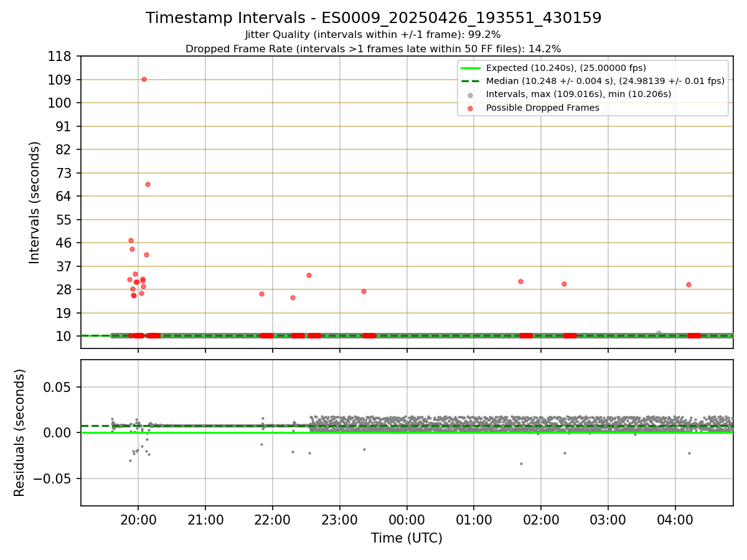This screenshot has height=560, width=747.
Task: Click the "Dropped Frame Rate" 14.2% subtitle line
Action: click(x=374, y=49)
